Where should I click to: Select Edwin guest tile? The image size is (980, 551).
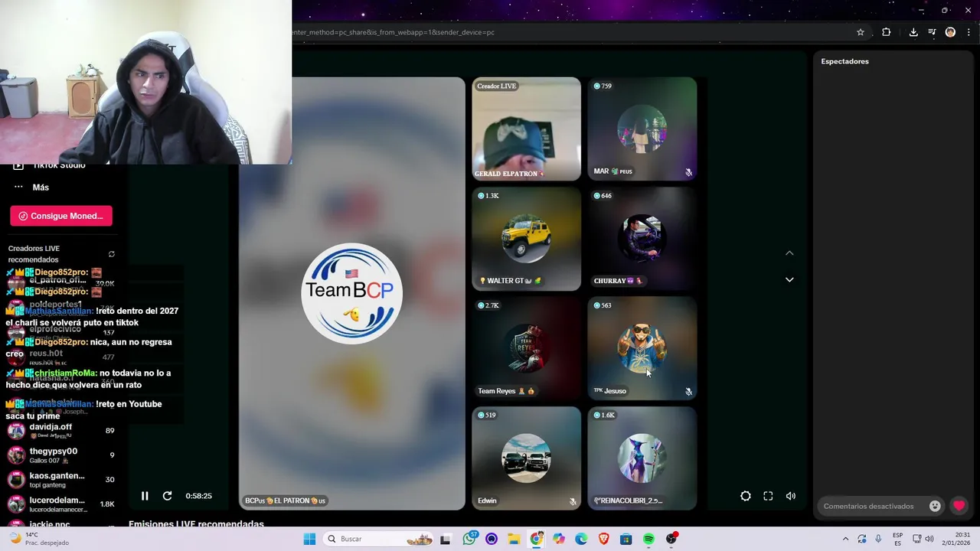click(526, 458)
